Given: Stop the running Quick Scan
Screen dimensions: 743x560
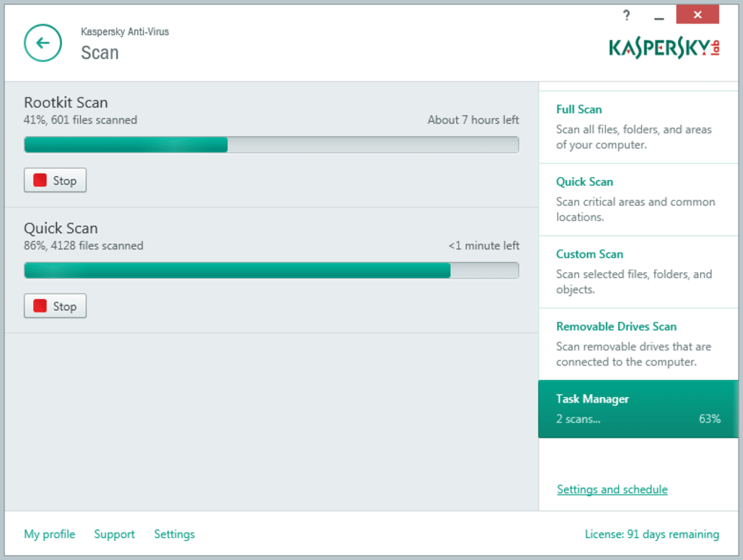Looking at the screenshot, I should 55,307.
